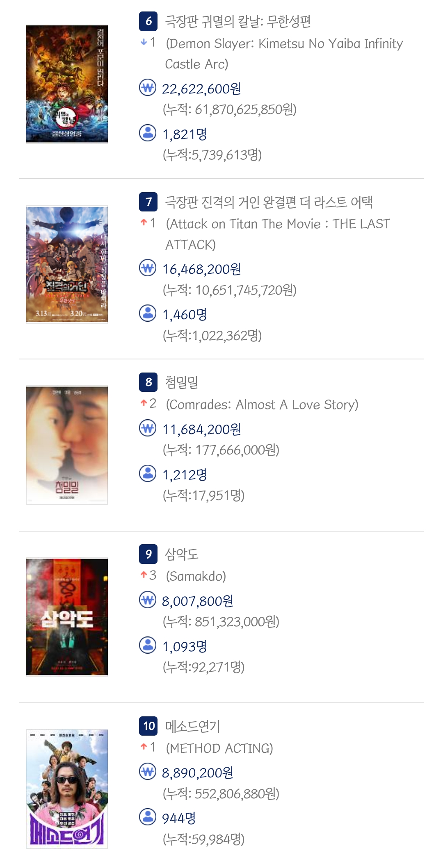The image size is (443, 868).
Task: Open the 삼악도 movie poster thumbnail
Action: coord(67,617)
